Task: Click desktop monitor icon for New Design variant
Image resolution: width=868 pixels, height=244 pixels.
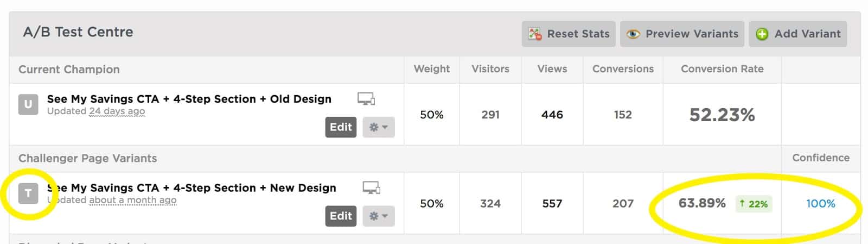Action: 372,188
